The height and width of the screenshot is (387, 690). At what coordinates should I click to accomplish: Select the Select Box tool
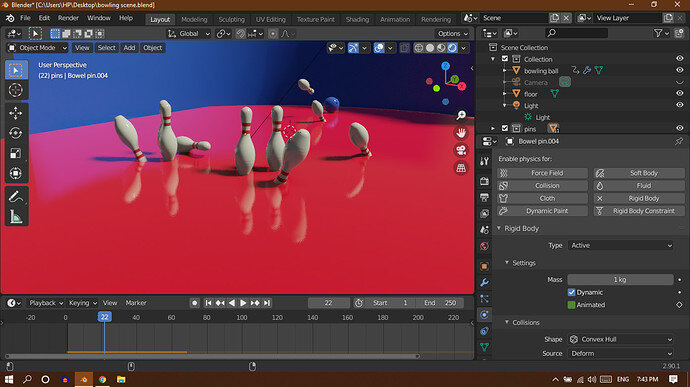pyautogui.click(x=16, y=70)
